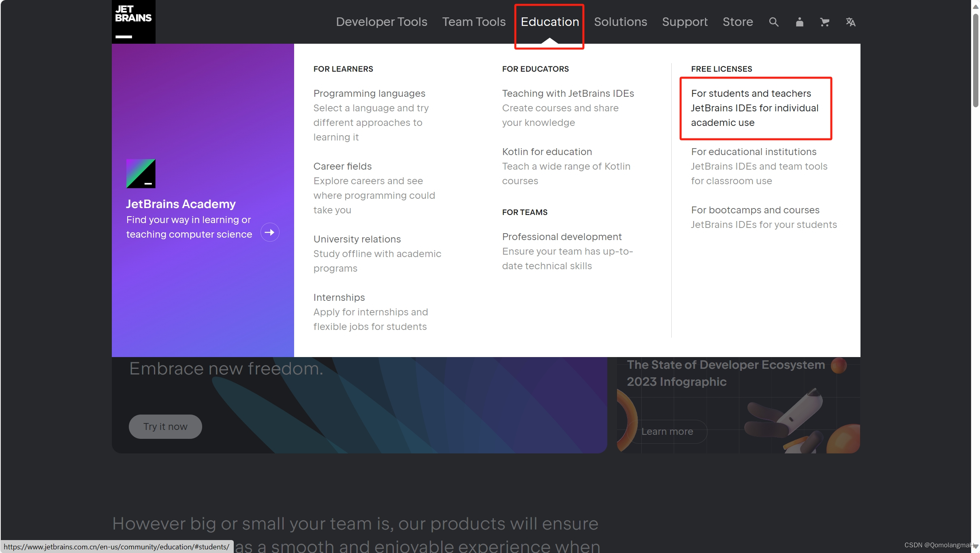
Task: Expand the Solutions menu
Action: pyautogui.click(x=620, y=22)
